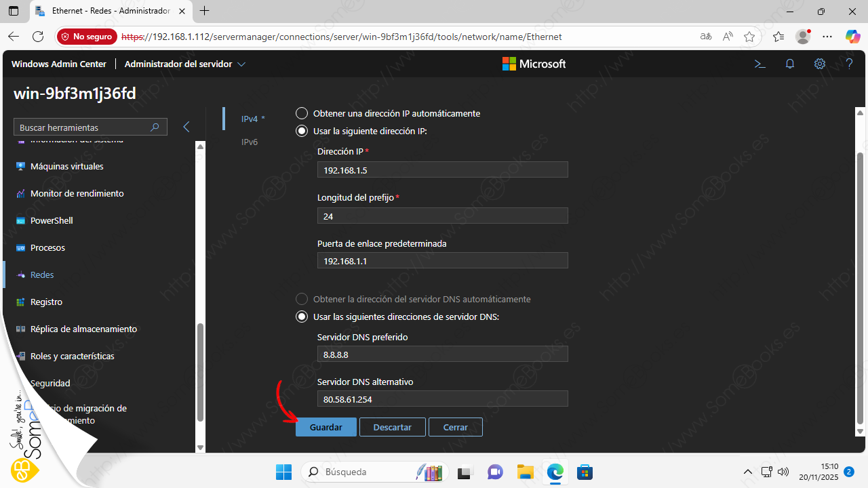Click the Dirección IP input field
The width and height of the screenshot is (868, 488).
pos(442,169)
